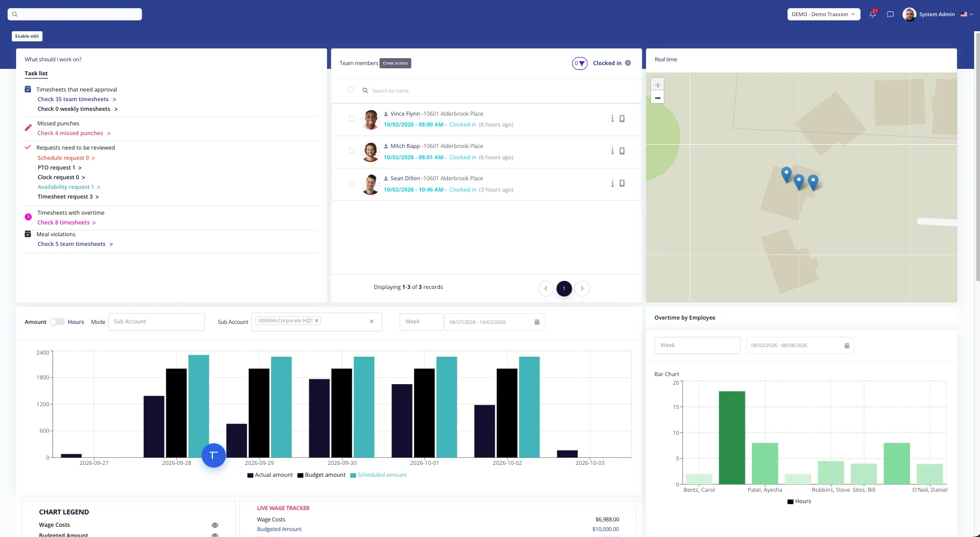This screenshot has height=537, width=980.
Task: Open device icon for Vince Flynn
Action: 622,118
